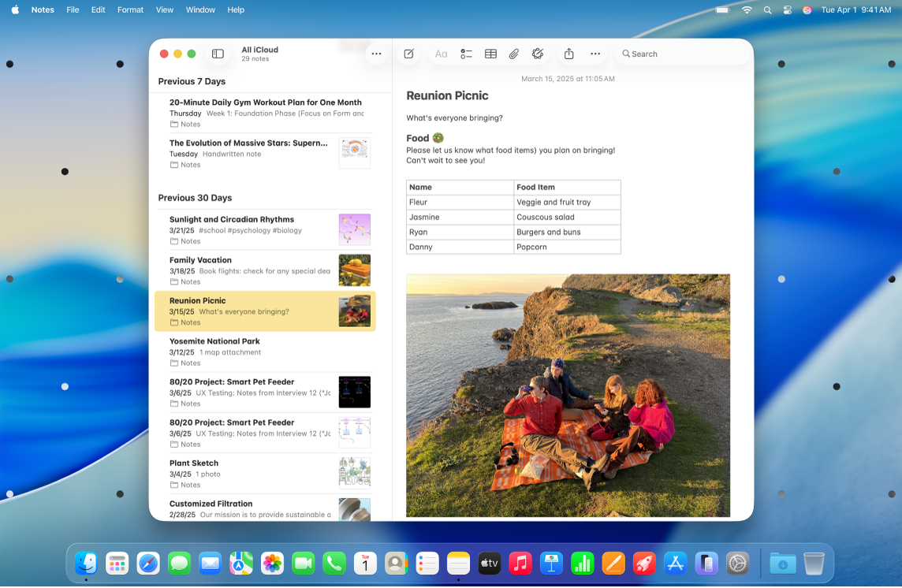Open the Format menu in the menu bar
The width and height of the screenshot is (902, 588).
[x=129, y=9]
